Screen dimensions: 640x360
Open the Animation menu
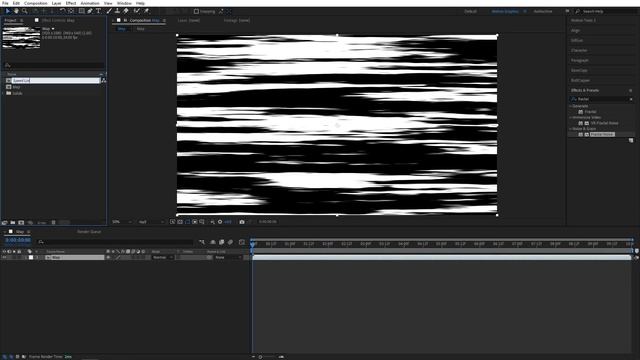90,3
